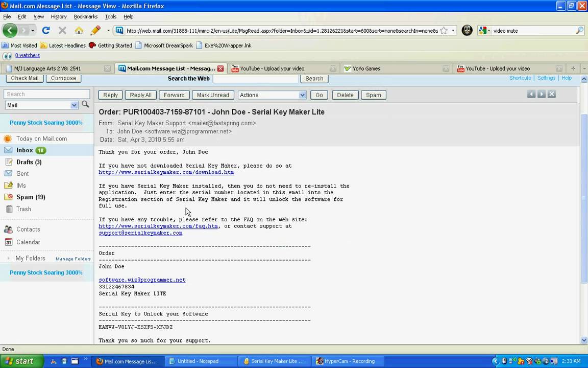The image size is (588, 368).
Task: Search mail with the magnifier icon
Action: coord(86,104)
